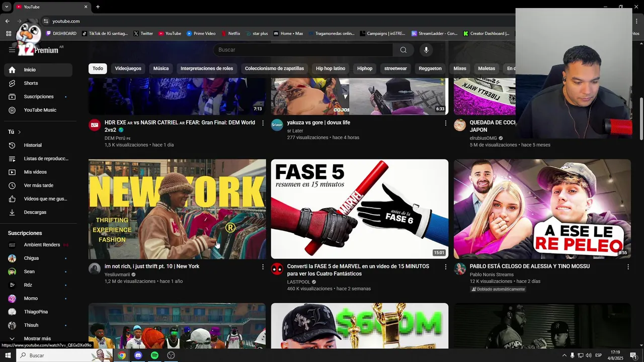Open Historial in the sidebar
This screenshot has width=644, height=362.
pyautogui.click(x=38, y=145)
